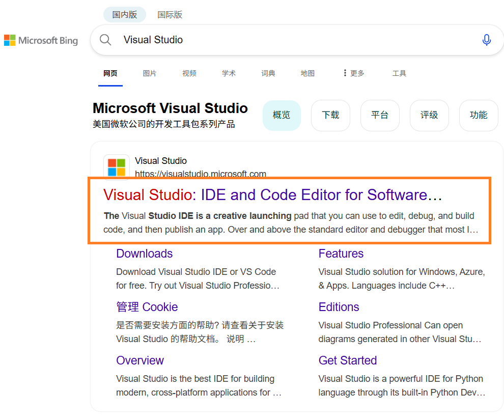Switch to 国内版 search mode

click(125, 15)
